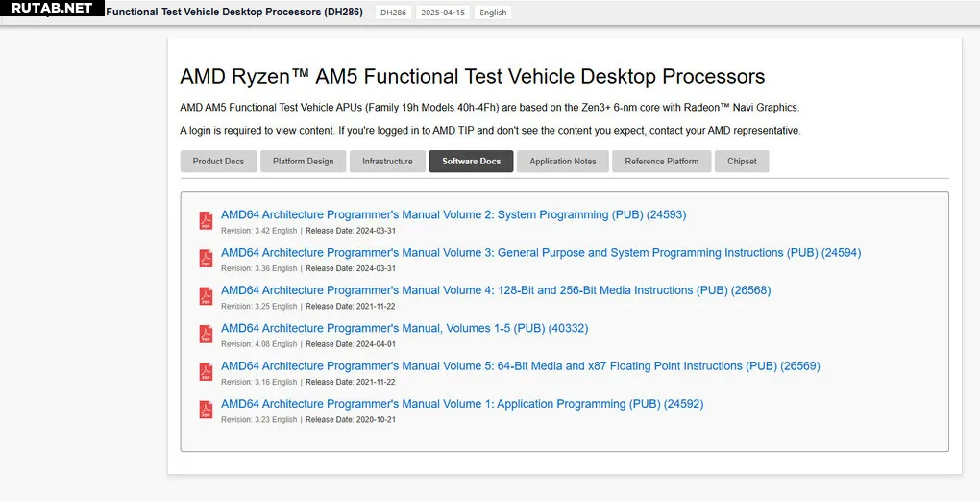Click the DH286 tag in header
The height and width of the screenshot is (501, 980).
393,13
